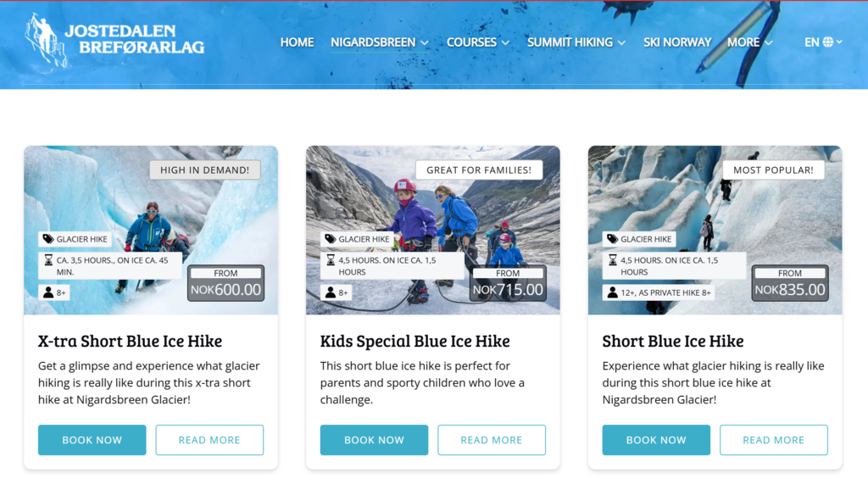Open the Summit Hiking submenu
This screenshot has width=868, height=484.
pyautogui.click(x=576, y=42)
